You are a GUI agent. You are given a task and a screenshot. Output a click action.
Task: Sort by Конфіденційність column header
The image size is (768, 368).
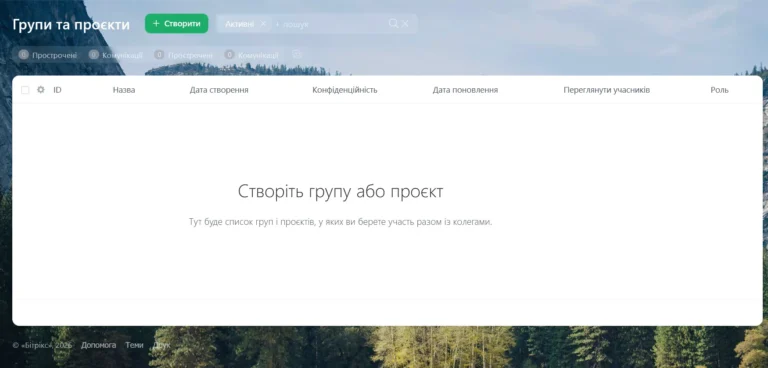[x=345, y=90]
